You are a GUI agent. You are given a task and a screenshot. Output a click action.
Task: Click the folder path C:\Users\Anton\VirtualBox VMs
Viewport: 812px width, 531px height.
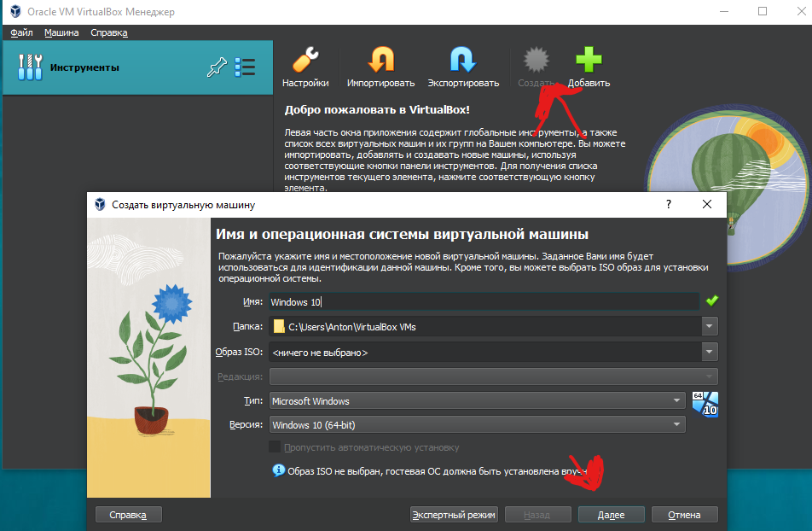[x=352, y=327]
